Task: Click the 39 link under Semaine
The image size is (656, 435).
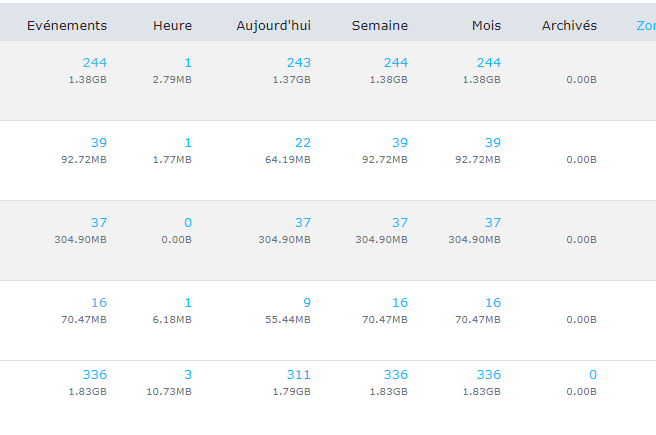Action: point(399,143)
